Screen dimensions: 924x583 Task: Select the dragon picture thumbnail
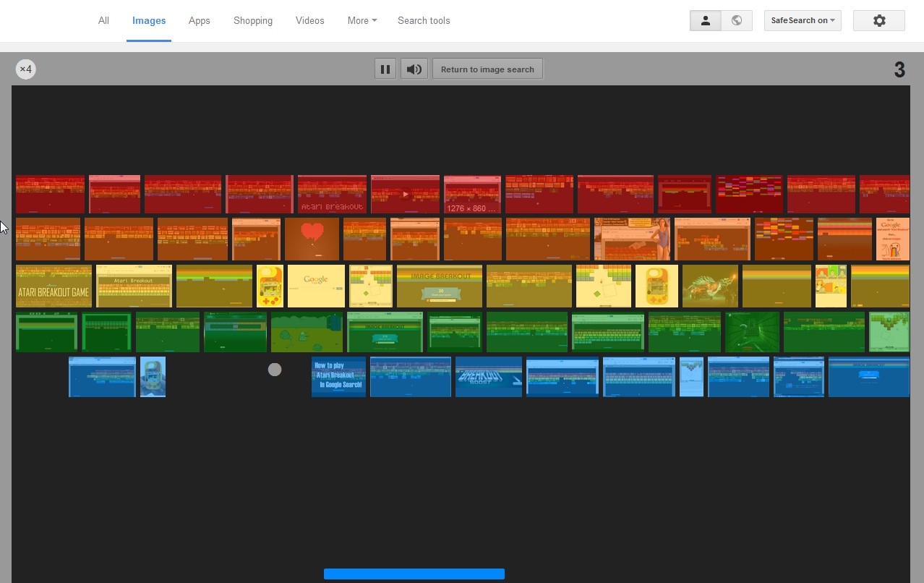tap(710, 286)
